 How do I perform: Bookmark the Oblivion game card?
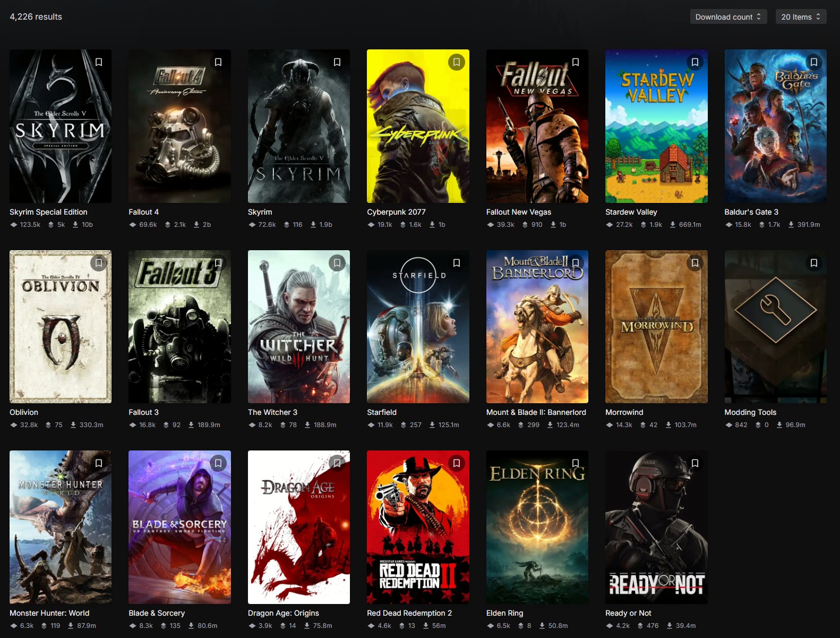pos(99,263)
